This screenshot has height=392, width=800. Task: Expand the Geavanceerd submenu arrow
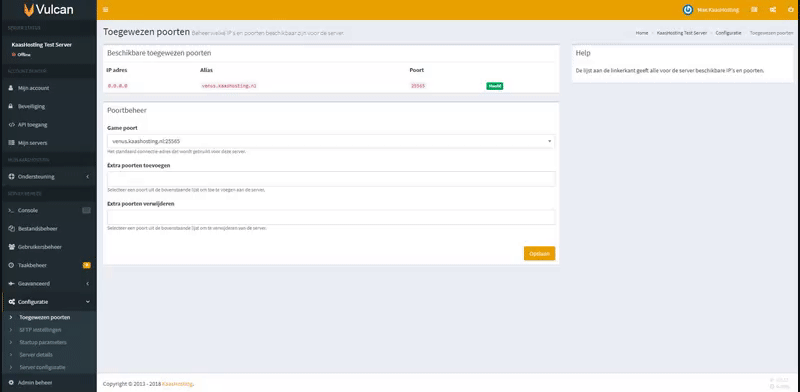87,283
